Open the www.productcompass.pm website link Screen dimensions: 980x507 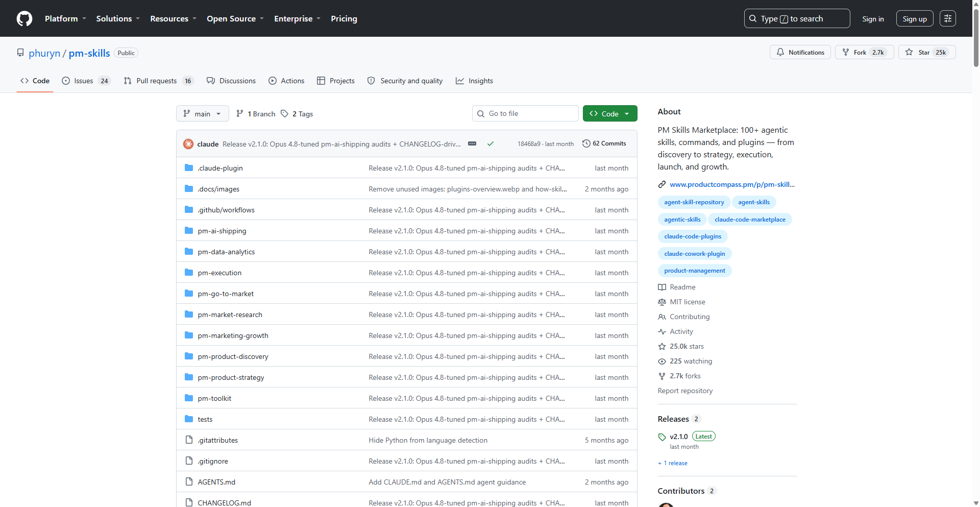732,184
